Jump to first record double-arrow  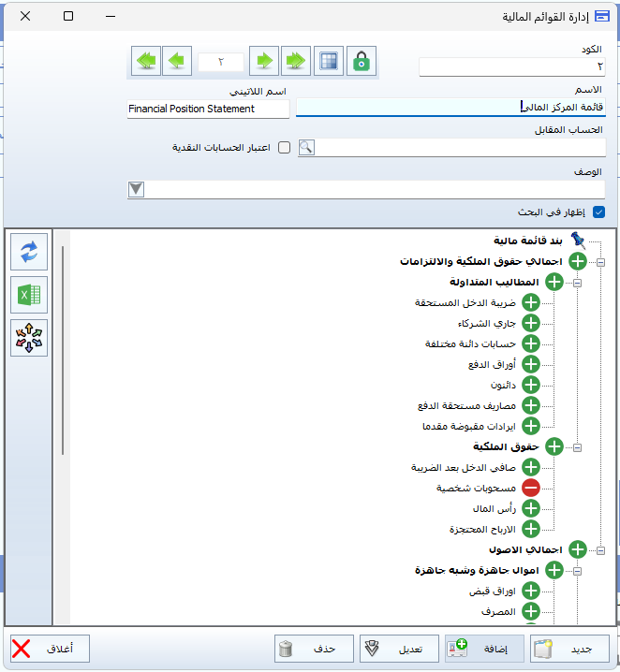(146, 61)
